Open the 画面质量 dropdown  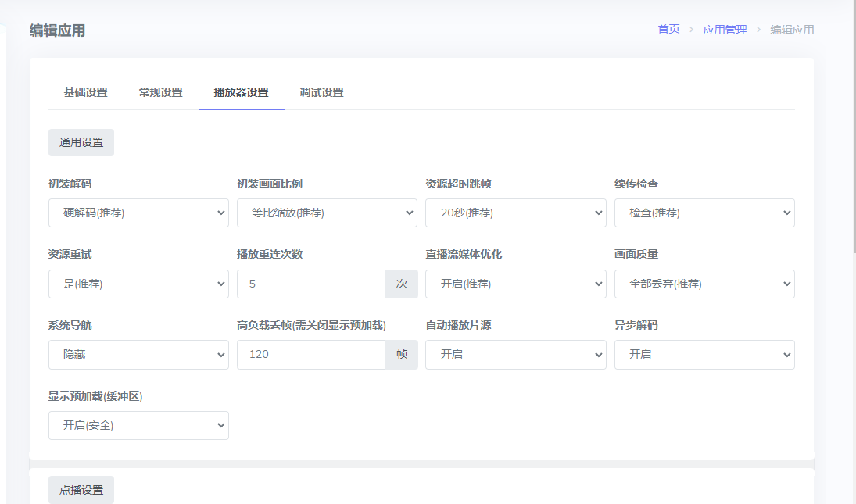tap(704, 284)
